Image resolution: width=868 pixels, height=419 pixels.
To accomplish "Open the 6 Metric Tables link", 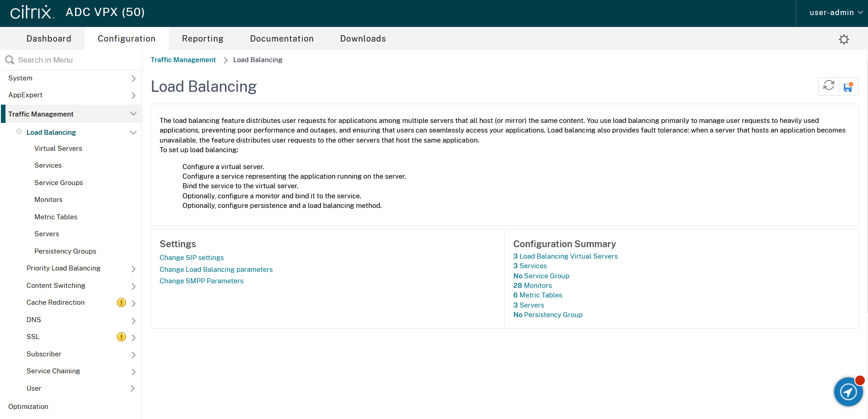I will tap(538, 295).
